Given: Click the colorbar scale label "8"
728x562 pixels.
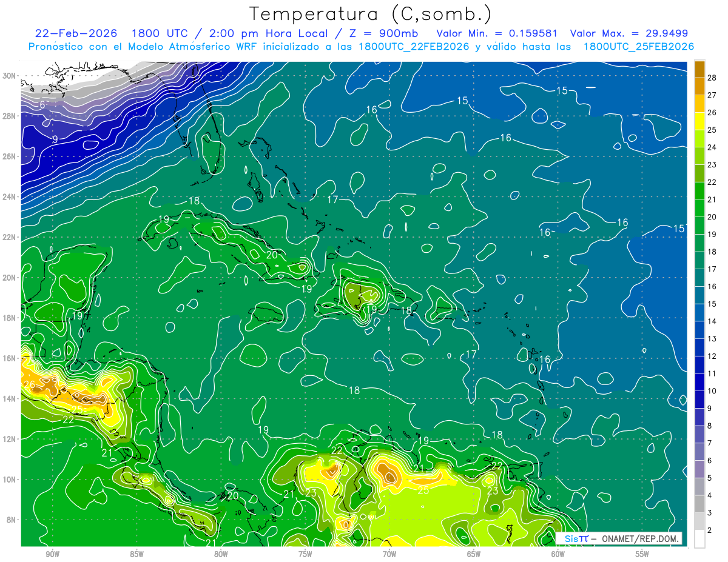Looking at the screenshot, I should (x=710, y=426).
